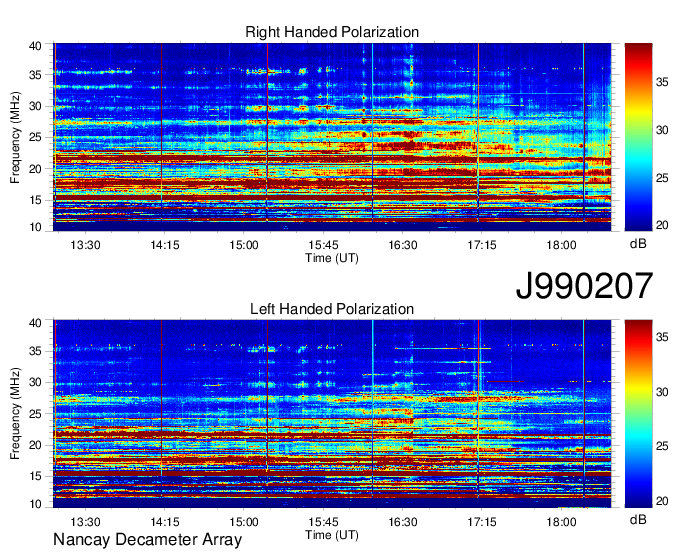Click the 13:30 time tick under Right Handed plot
The height and width of the screenshot is (552, 680).
pos(85,245)
